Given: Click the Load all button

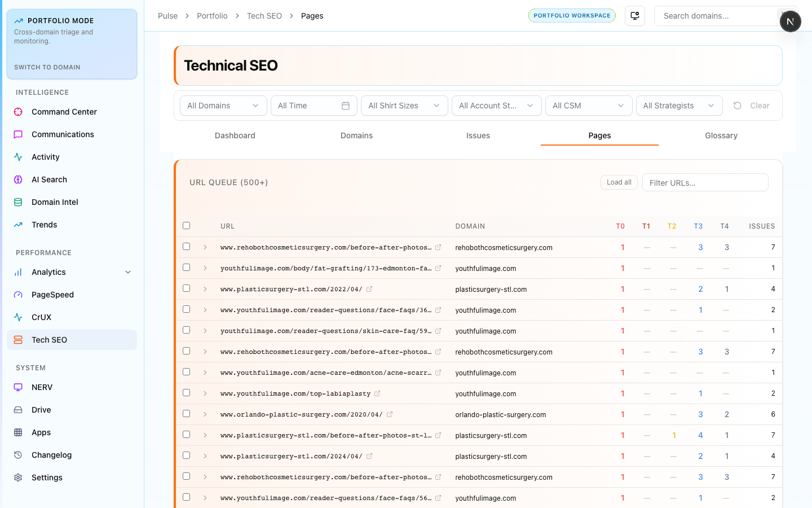Looking at the screenshot, I should [619, 182].
